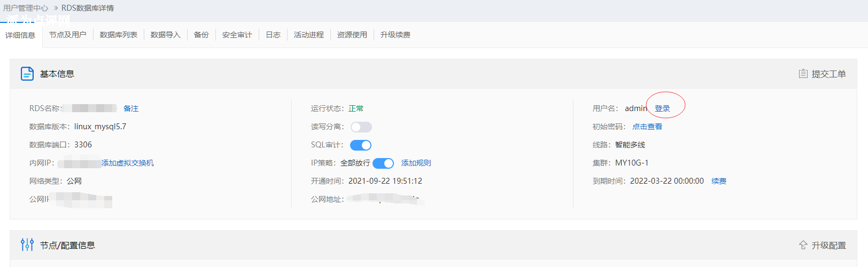Click the username value admin

pos(636,108)
